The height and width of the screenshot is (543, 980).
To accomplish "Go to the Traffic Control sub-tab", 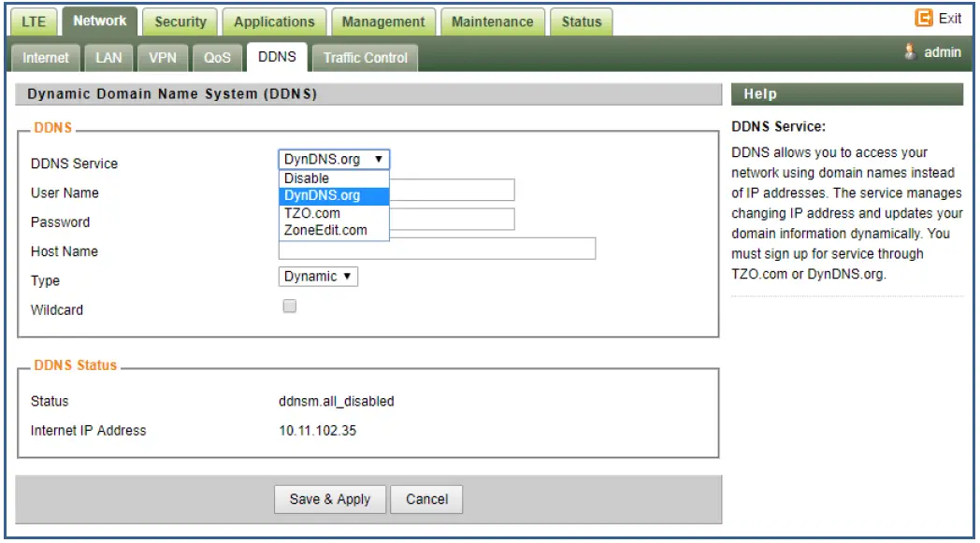I will [365, 58].
